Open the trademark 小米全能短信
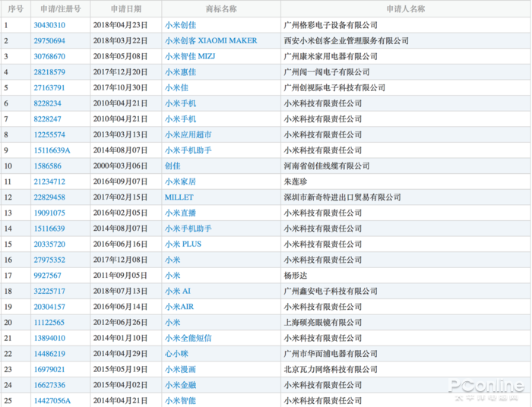 click(188, 338)
